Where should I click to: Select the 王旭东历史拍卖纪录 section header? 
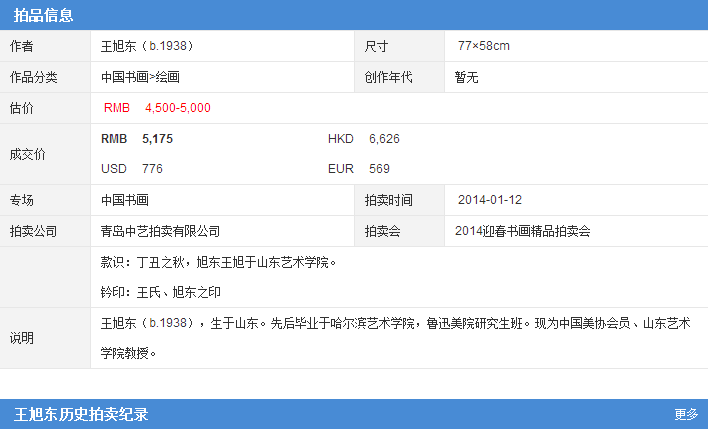tap(81, 414)
